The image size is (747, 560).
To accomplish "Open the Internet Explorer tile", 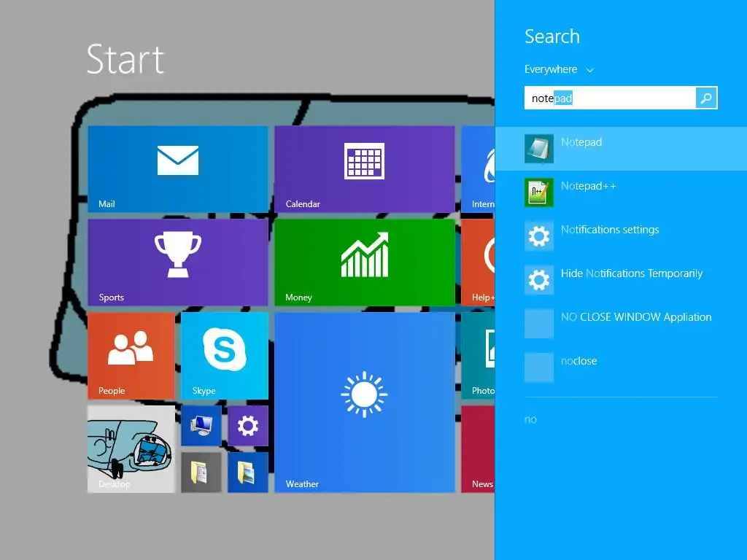I will [x=478, y=168].
